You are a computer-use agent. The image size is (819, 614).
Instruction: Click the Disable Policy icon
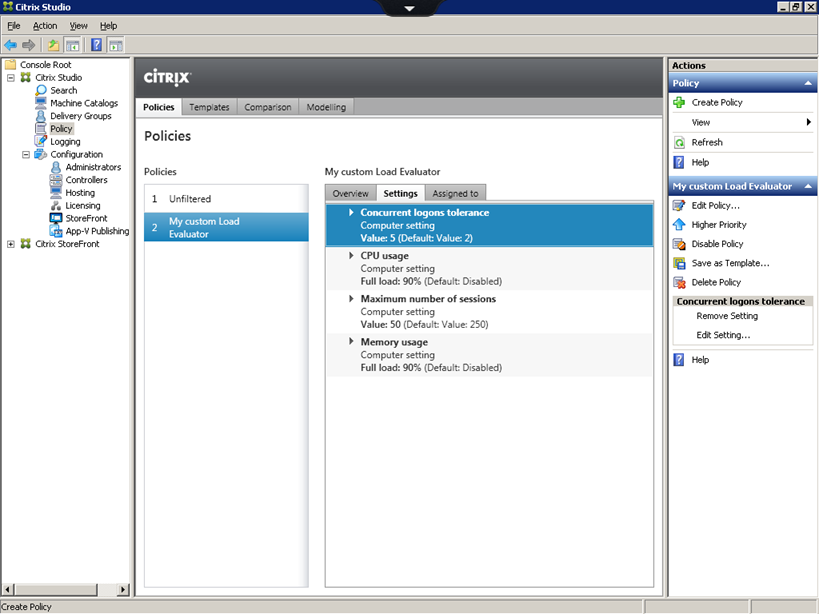pos(679,244)
